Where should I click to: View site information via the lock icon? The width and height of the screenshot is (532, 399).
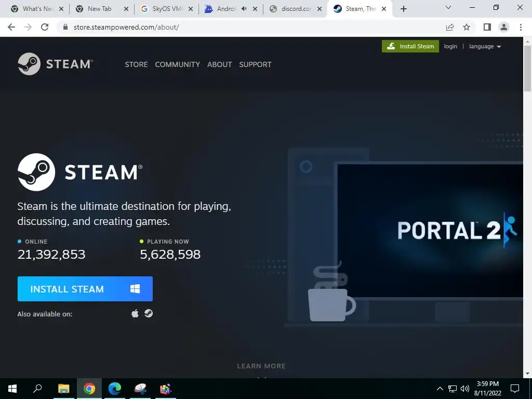tap(65, 27)
